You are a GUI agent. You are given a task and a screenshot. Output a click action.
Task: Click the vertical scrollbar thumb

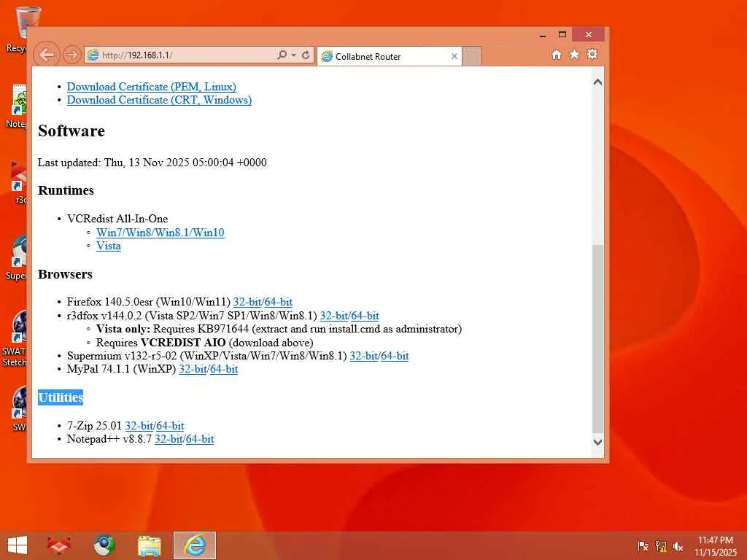pos(598,338)
